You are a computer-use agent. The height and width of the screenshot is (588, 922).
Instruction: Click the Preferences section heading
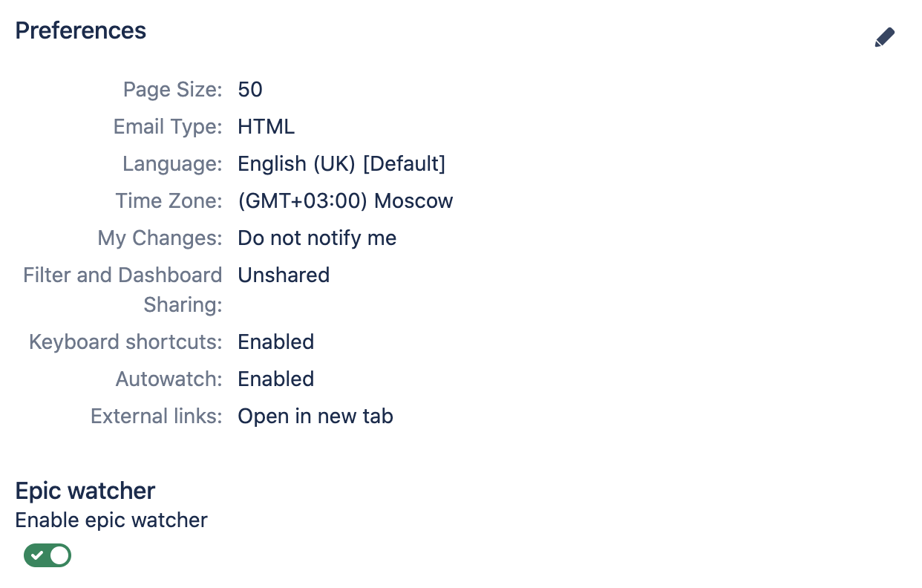[80, 30]
